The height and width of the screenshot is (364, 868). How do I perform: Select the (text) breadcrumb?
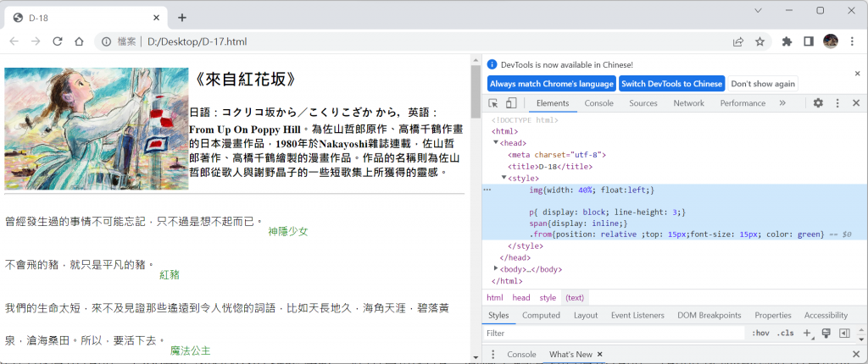pos(575,298)
